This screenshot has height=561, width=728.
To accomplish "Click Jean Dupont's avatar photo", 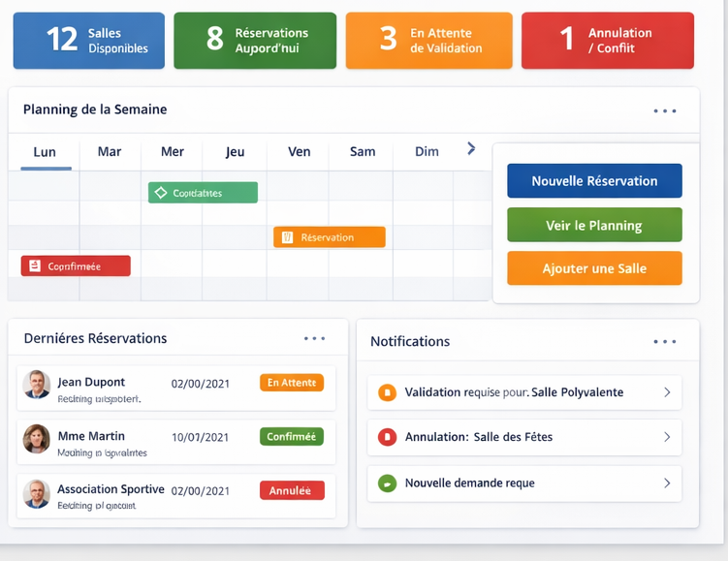I will click(37, 385).
